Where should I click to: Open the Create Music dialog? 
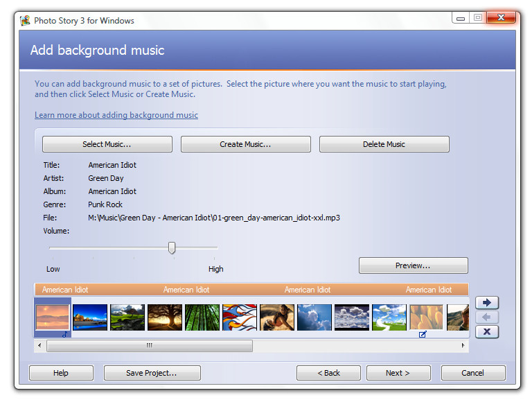pyautogui.click(x=246, y=144)
